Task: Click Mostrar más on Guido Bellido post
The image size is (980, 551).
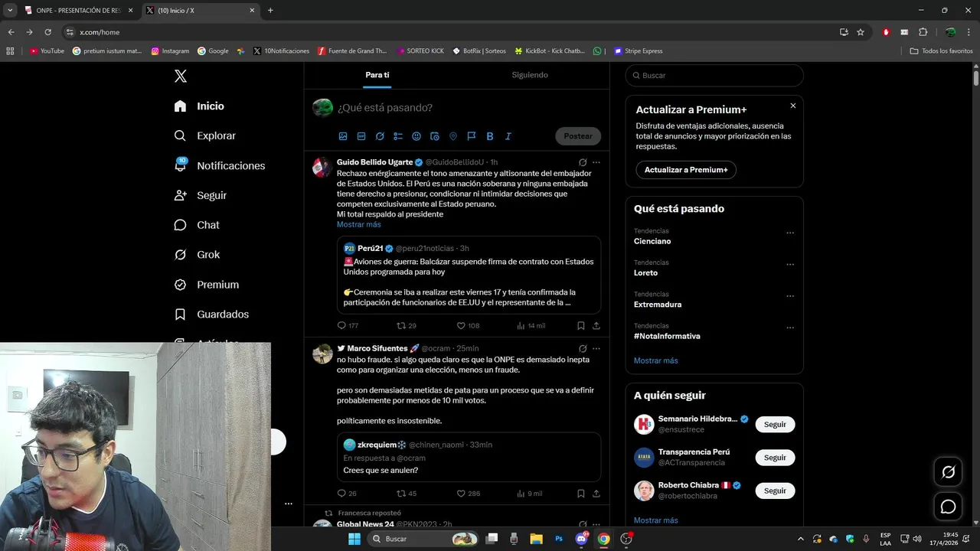Action: (358, 224)
